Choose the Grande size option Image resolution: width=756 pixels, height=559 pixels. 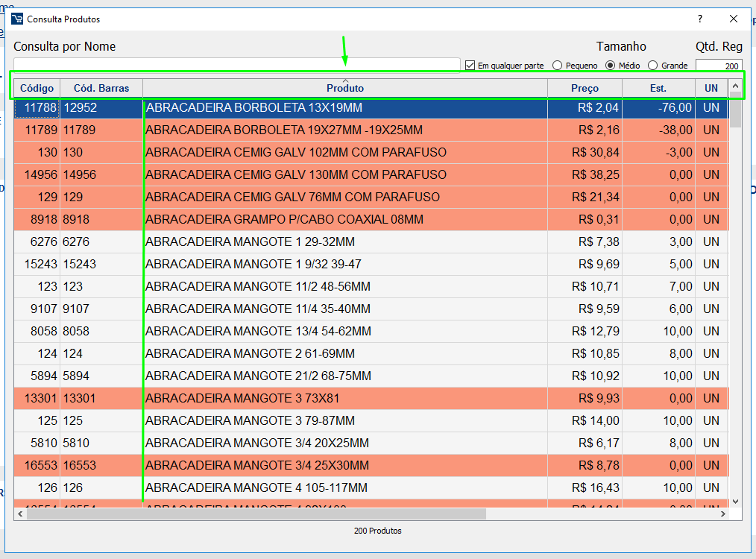(653, 66)
